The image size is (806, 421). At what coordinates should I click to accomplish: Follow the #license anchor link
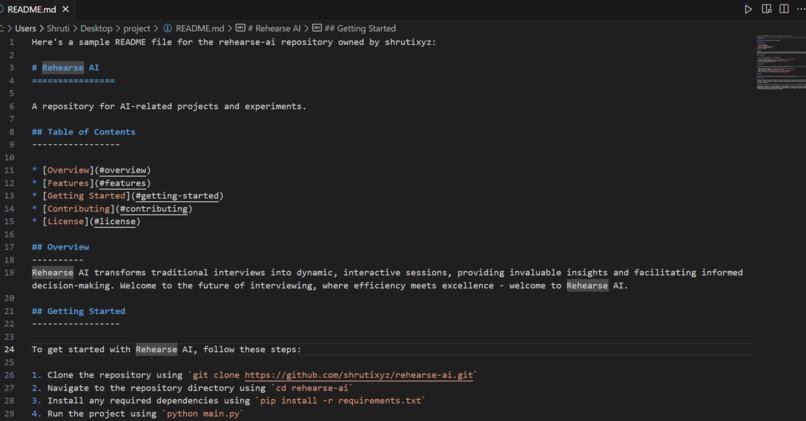pos(115,222)
